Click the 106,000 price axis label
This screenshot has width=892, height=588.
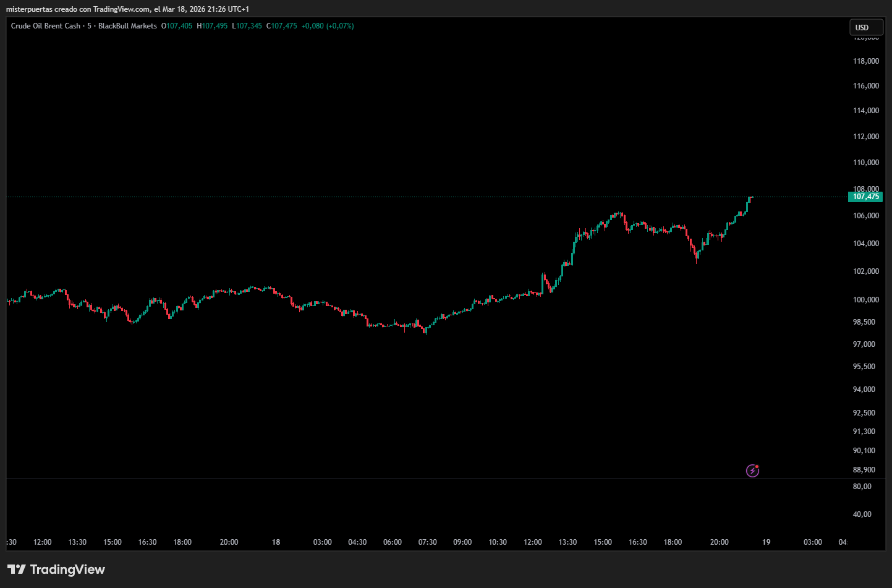[x=866, y=216]
